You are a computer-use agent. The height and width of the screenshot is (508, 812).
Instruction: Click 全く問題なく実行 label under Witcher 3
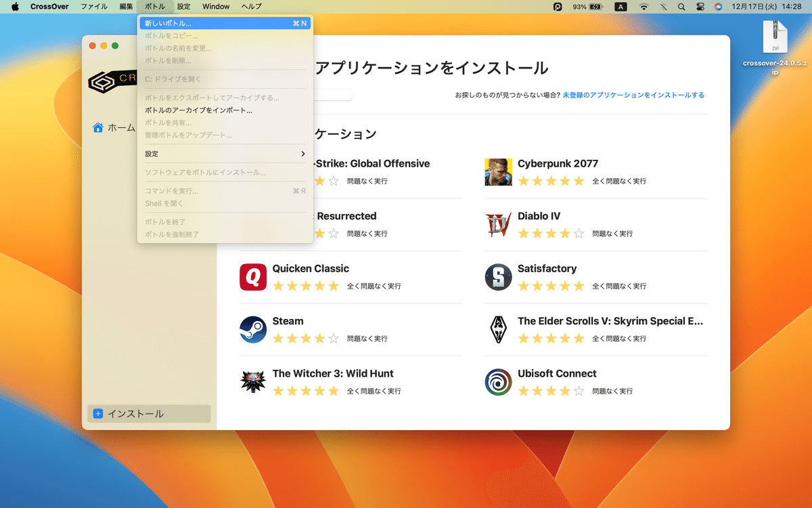coord(374,391)
